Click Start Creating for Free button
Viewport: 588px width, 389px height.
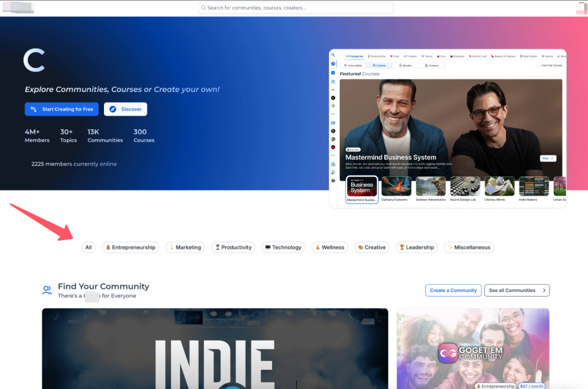point(62,109)
